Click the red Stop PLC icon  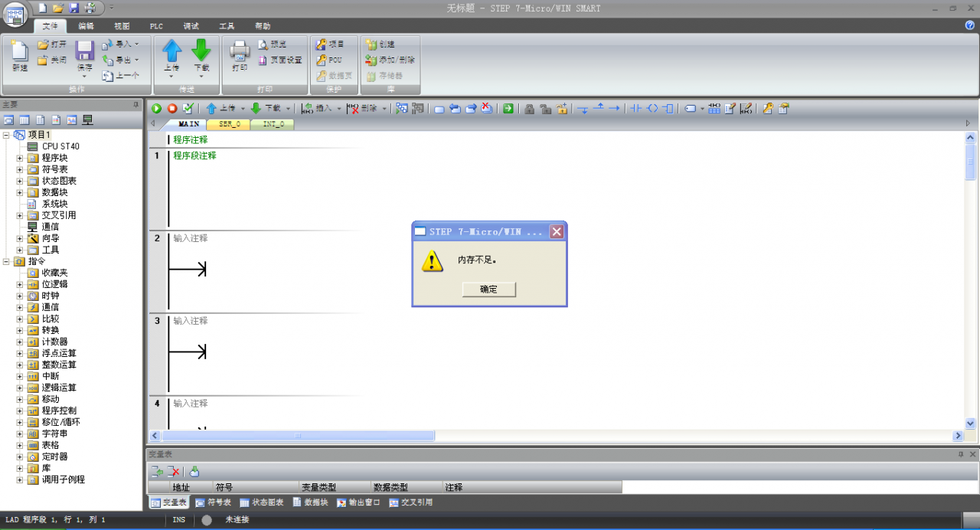point(172,109)
